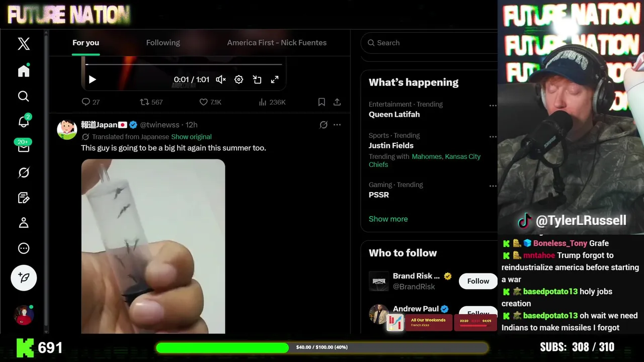Open Andrew Paul profile name

point(416,309)
